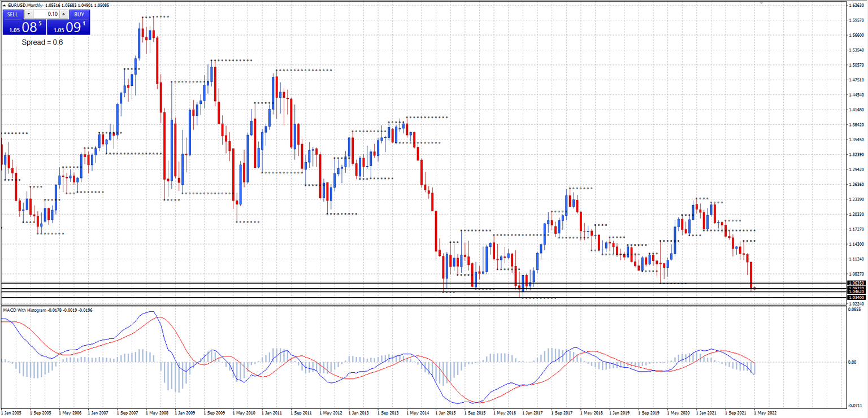The height and width of the screenshot is (418, 868).
Task: Click the EURUSD,Monthly chart title
Action: 25,5
